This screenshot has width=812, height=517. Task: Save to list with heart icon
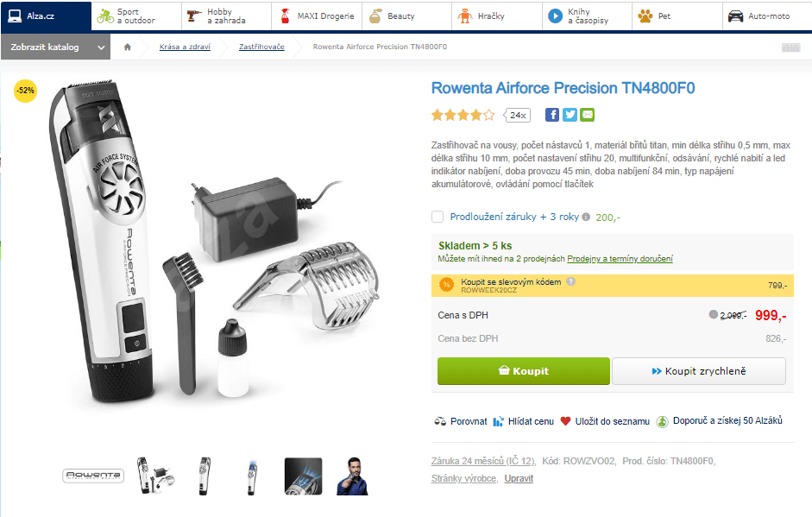565,421
